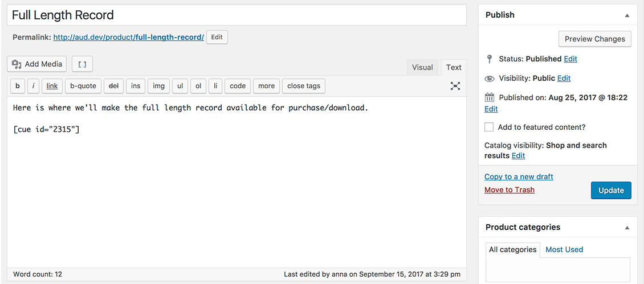Insert del strikethrough tag
This screenshot has height=284, width=644.
pyautogui.click(x=113, y=86)
